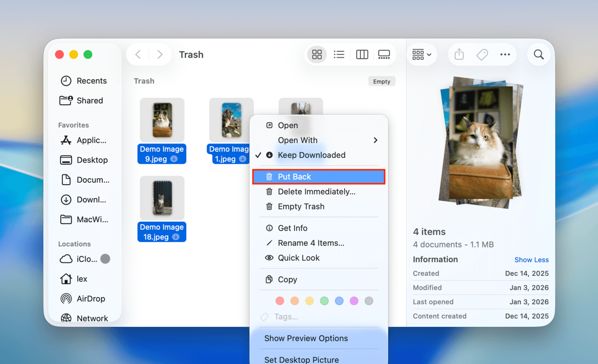The image size is (598, 364).
Task: Click the Empty button above the file list
Action: (x=381, y=81)
